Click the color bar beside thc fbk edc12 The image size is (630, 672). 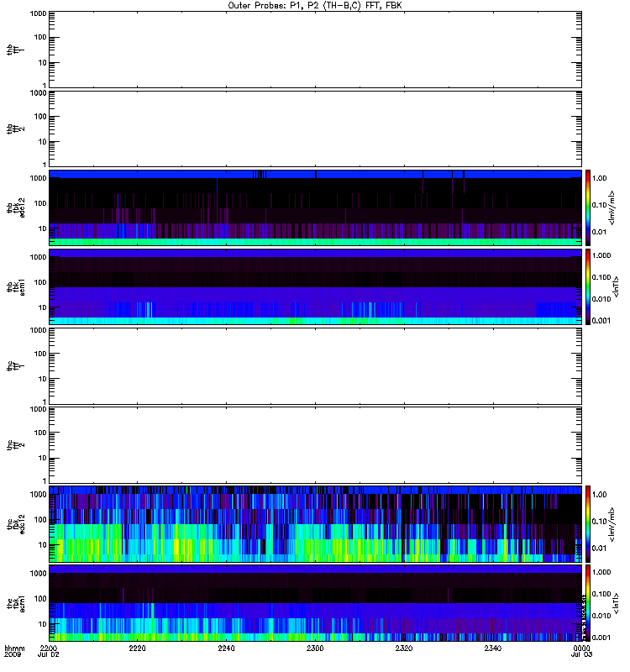point(588,523)
